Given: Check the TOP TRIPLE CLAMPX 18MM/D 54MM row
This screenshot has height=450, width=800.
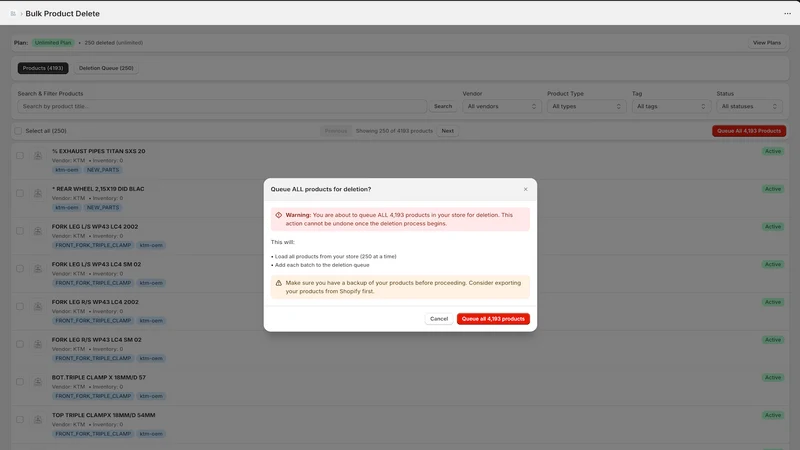Looking at the screenshot, I should click(x=20, y=420).
